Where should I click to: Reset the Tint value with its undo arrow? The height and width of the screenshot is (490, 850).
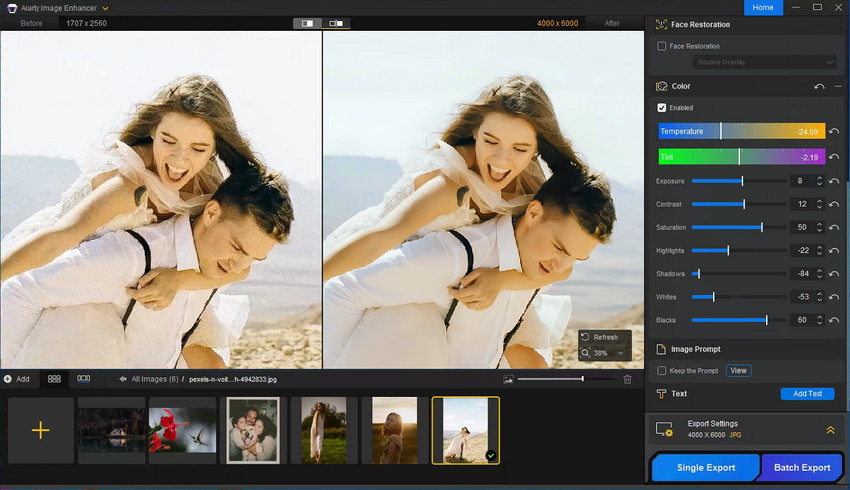pos(834,157)
